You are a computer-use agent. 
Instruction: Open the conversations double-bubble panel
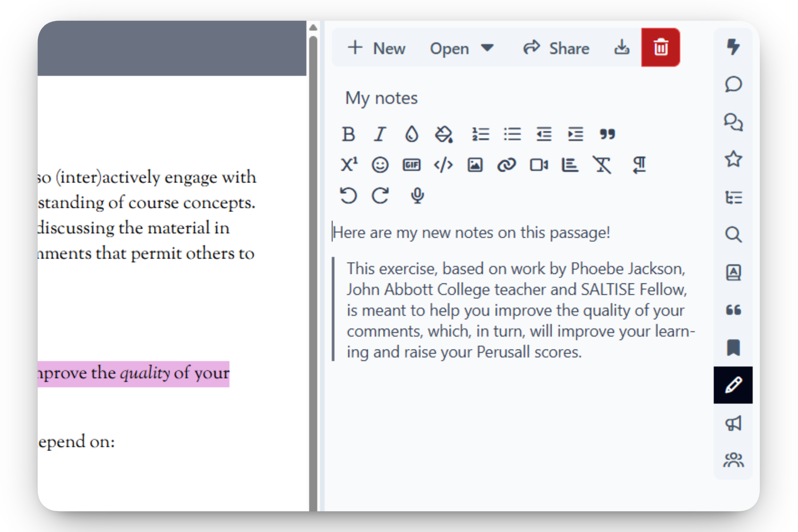click(x=733, y=122)
